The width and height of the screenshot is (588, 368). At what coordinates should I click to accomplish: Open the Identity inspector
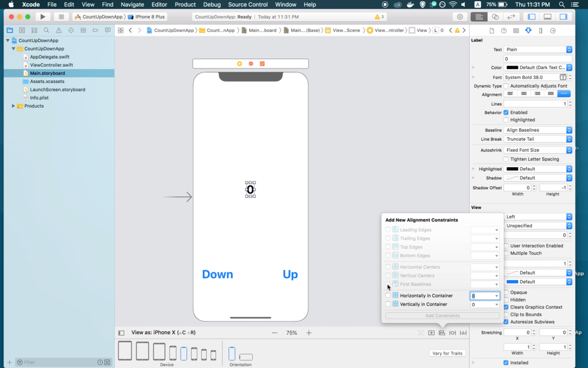click(x=516, y=31)
